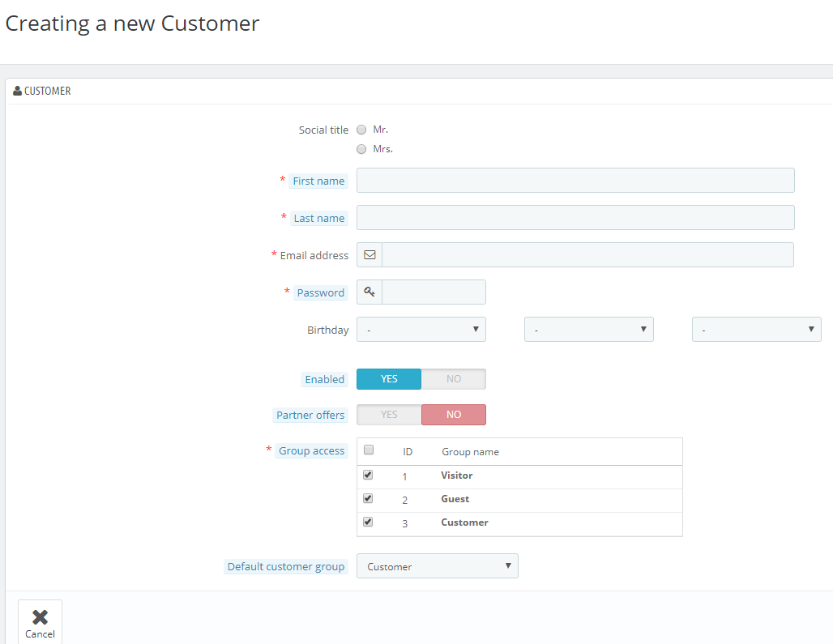The image size is (833, 644).
Task: Click the Cancel X icon
Action: [40, 617]
